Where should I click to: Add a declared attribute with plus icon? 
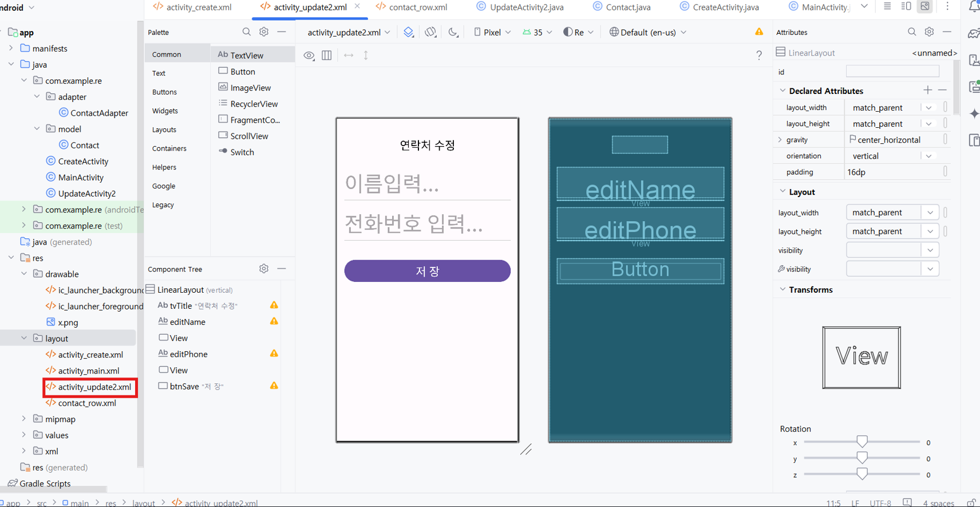[928, 91]
